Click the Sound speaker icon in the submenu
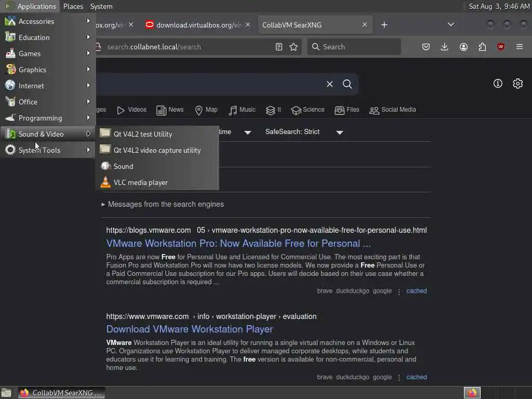The width and height of the screenshot is (532, 399). pos(106,166)
